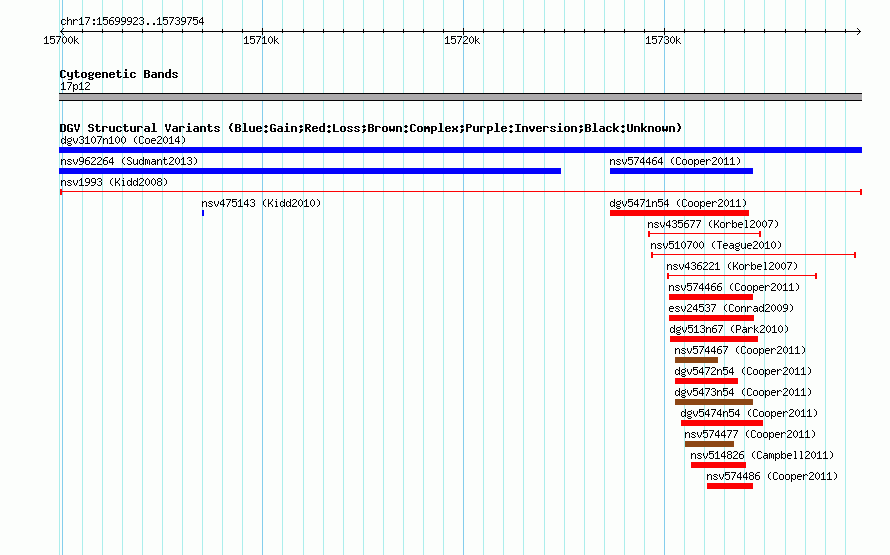The height and width of the screenshot is (555, 890).
Task: Click the 15720k ruler label
Action: 462,40
